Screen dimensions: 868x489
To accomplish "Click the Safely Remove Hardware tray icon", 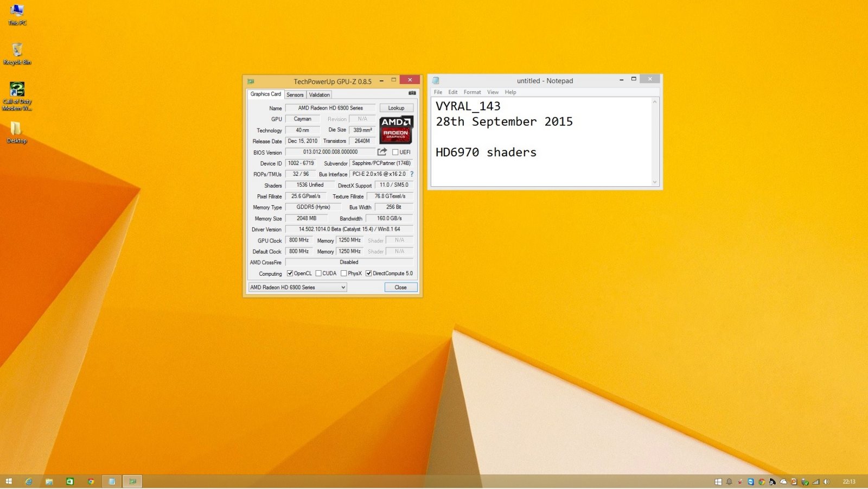I will point(805,482).
